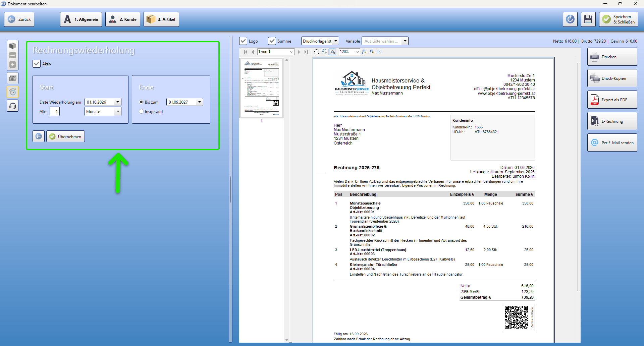Click the 'Kundeninfo' heading in the preview

463,120
